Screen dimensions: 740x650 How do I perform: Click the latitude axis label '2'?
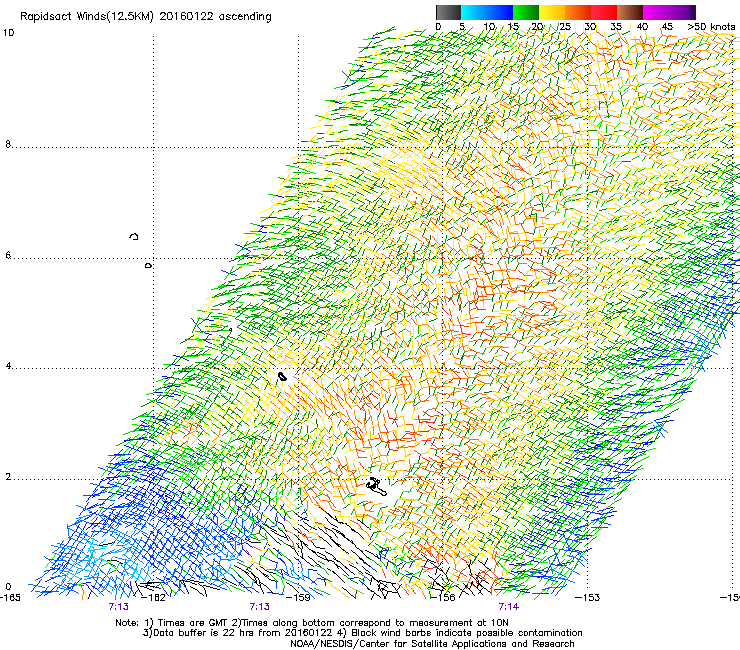tap(8, 476)
